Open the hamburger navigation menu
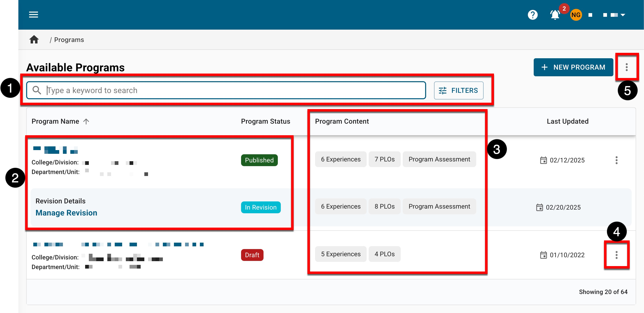 pyautogui.click(x=34, y=15)
